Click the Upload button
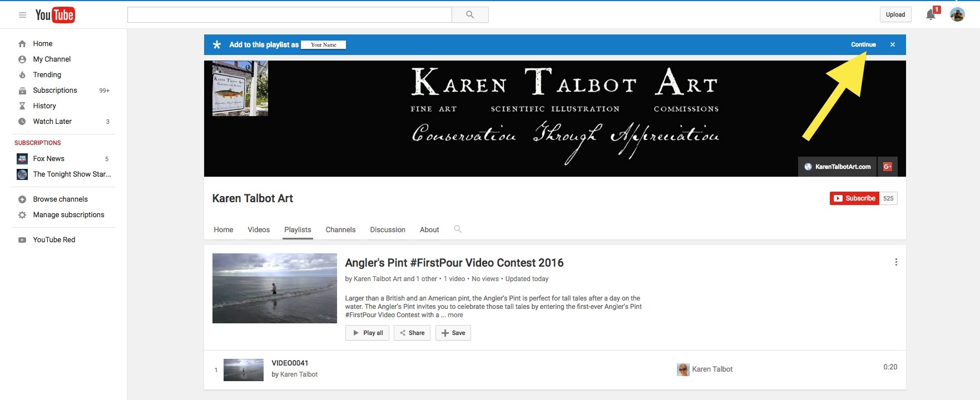The width and height of the screenshot is (980, 400). (x=895, y=15)
